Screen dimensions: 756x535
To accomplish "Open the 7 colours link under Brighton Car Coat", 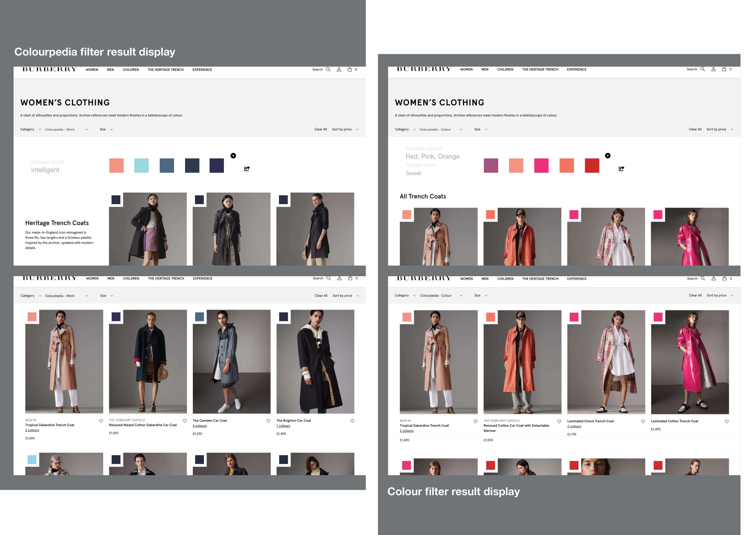I will [x=283, y=426].
